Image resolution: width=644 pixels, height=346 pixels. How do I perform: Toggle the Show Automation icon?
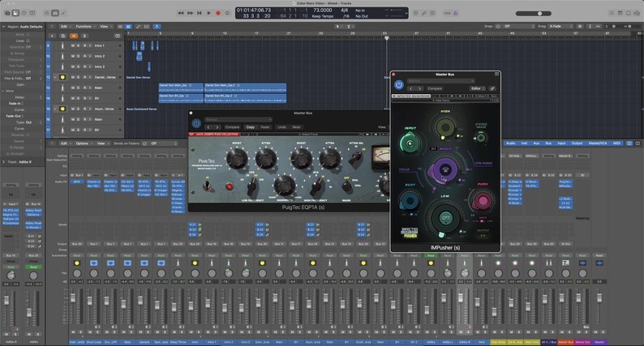(x=138, y=26)
